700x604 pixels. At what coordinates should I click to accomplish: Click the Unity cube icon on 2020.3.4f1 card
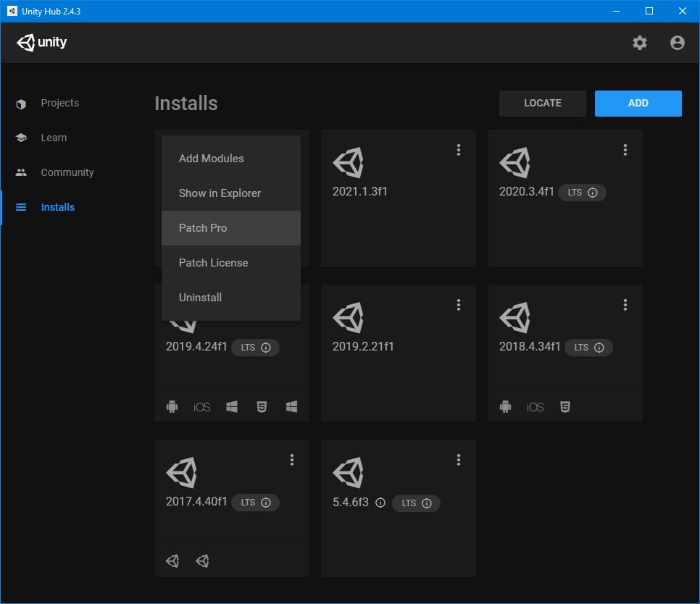(x=514, y=163)
